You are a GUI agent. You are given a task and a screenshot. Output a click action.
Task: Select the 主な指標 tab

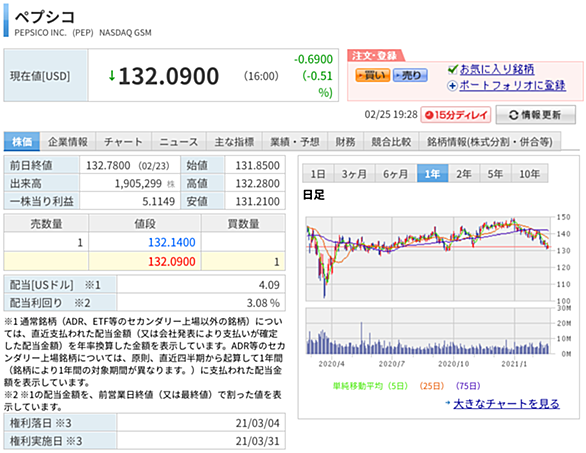pyautogui.click(x=234, y=142)
